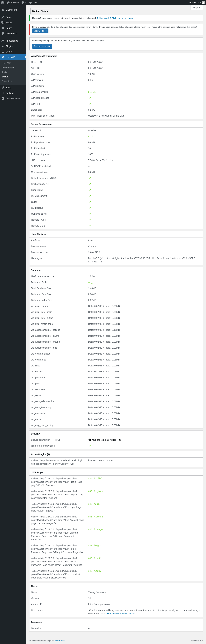Click the run sync now link

pos(115,18)
